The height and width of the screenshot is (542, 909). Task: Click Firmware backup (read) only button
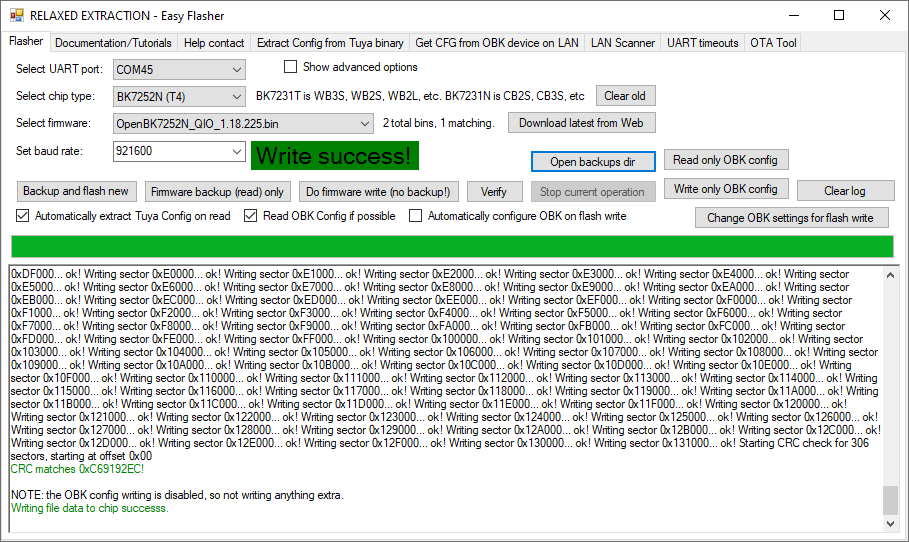[217, 192]
